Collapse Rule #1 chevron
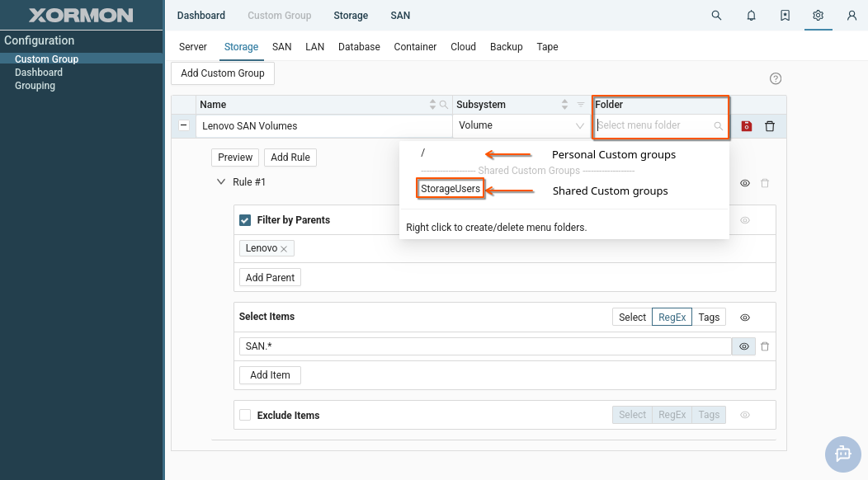This screenshot has width=868, height=480. [x=221, y=182]
